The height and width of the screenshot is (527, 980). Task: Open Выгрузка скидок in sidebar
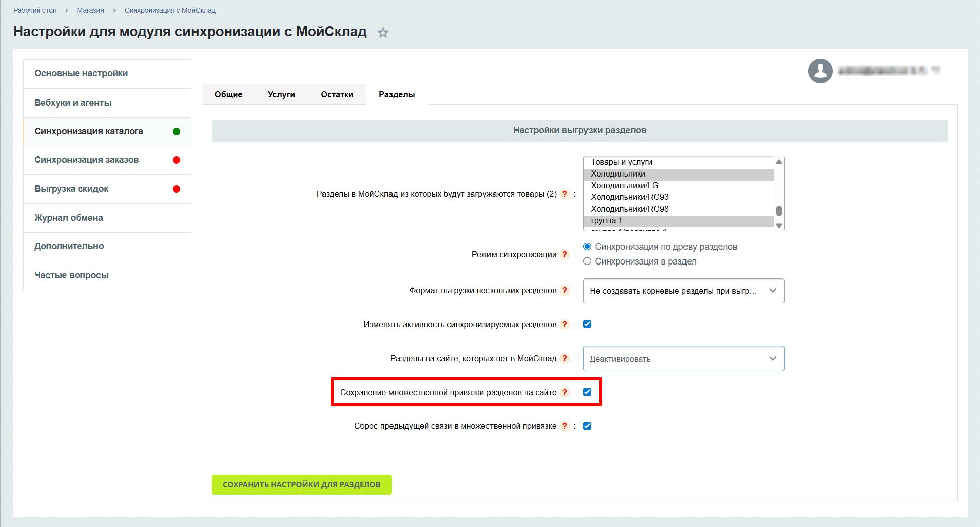pos(107,189)
